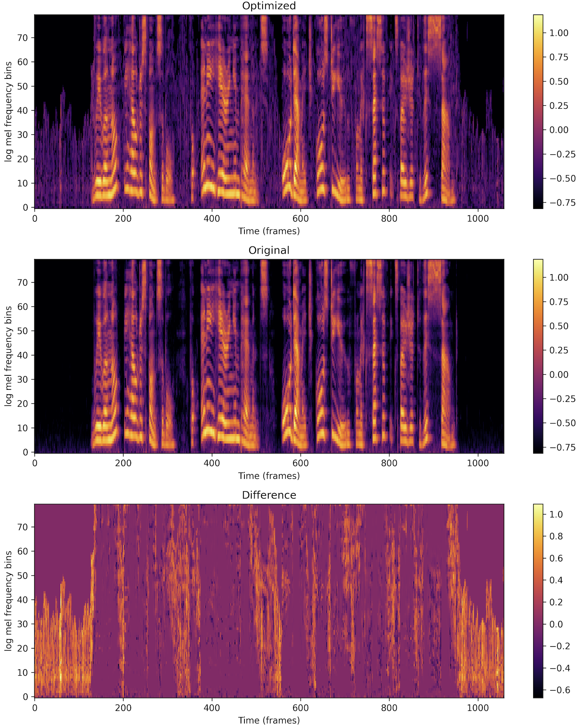Click the Original spectrogram image

269,356
